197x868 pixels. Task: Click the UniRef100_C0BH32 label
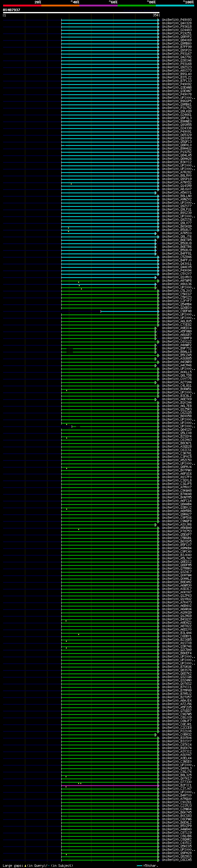[x=177, y=735]
